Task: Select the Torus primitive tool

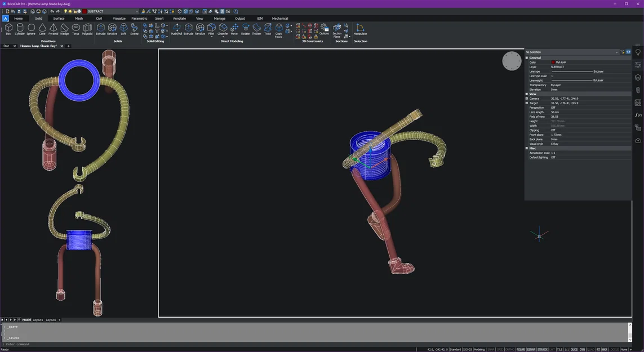Action: click(x=75, y=29)
